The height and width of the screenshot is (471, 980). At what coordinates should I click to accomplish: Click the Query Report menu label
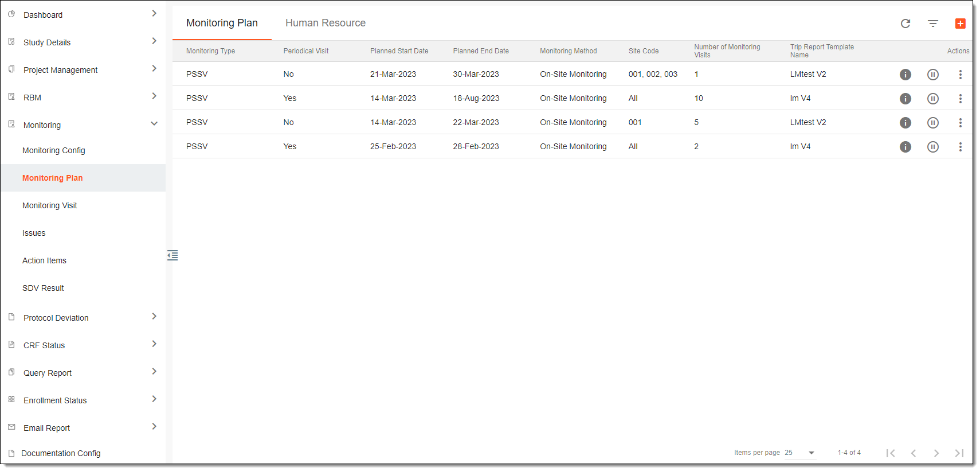pyautogui.click(x=48, y=373)
